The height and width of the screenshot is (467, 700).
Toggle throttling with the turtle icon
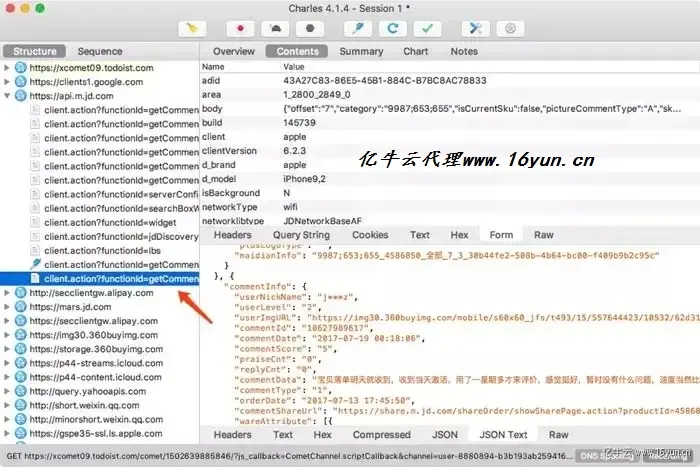275,29
